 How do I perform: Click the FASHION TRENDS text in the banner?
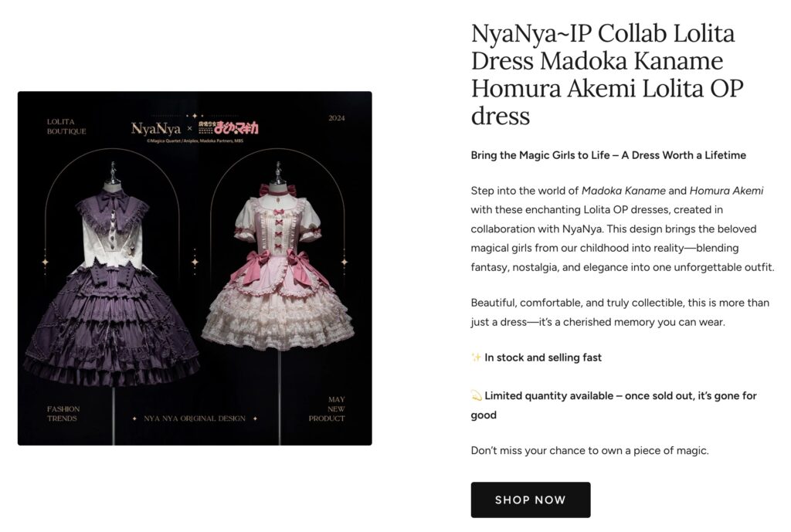click(63, 414)
